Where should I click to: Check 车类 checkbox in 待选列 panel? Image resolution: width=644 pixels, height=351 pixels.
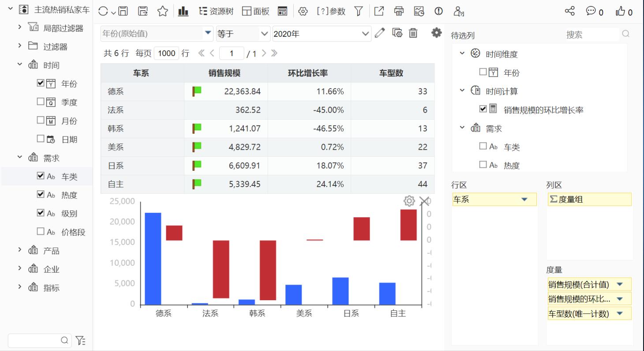click(483, 146)
